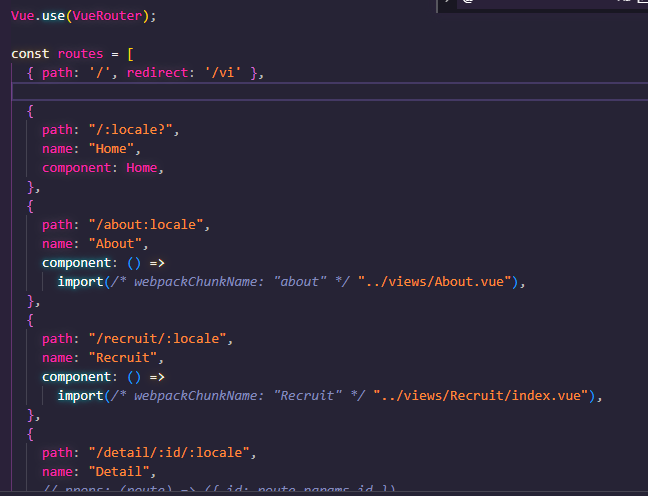Image resolution: width=648 pixels, height=496 pixels.
Task: Click the name "About" string
Action: coord(115,244)
